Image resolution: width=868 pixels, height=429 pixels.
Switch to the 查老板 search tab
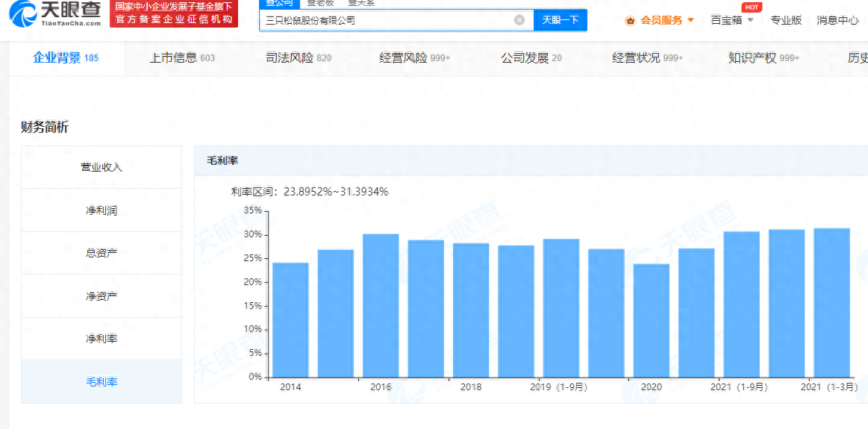(x=319, y=3)
